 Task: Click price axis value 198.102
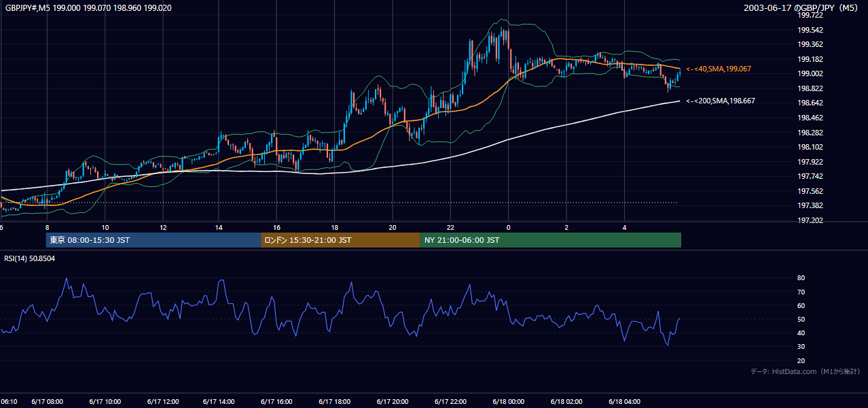pos(810,147)
